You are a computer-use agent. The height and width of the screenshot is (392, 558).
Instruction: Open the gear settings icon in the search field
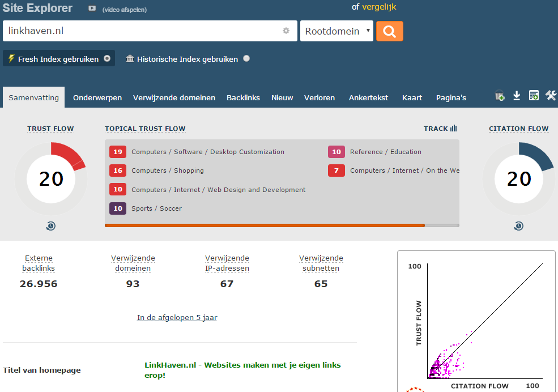click(x=286, y=31)
